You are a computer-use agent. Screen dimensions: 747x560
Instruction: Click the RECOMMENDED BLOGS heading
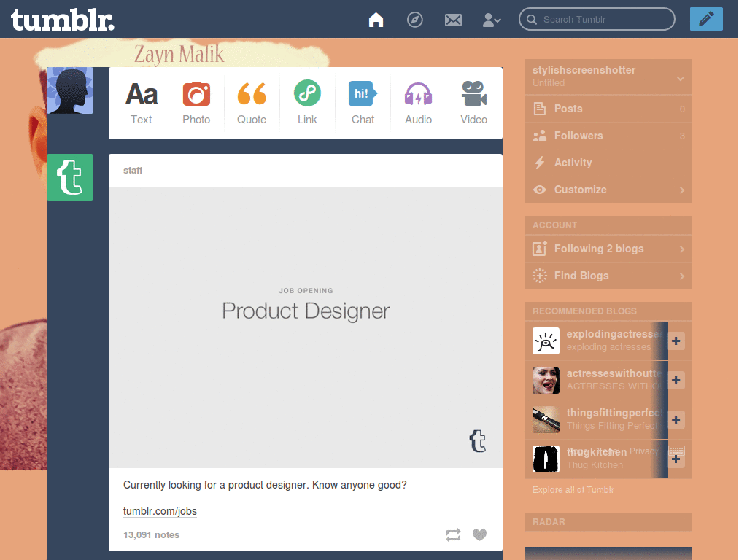click(x=584, y=311)
